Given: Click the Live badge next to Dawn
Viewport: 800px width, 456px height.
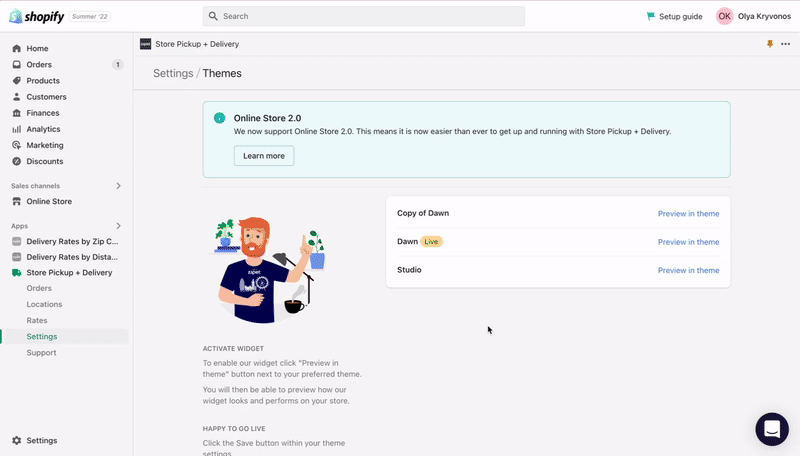Looking at the screenshot, I should (432, 242).
